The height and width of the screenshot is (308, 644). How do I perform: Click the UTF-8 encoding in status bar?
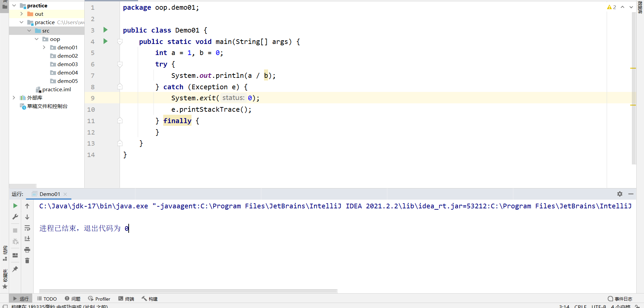pos(599,306)
